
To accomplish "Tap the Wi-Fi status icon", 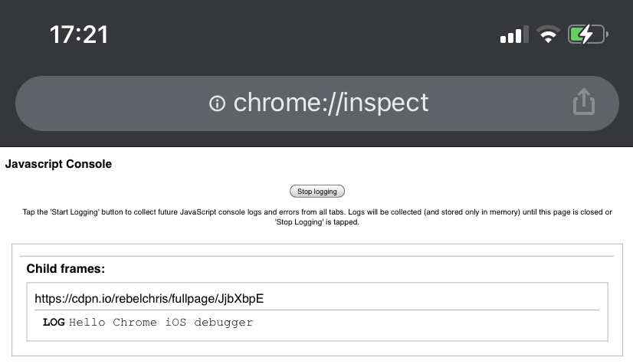I will point(548,34).
